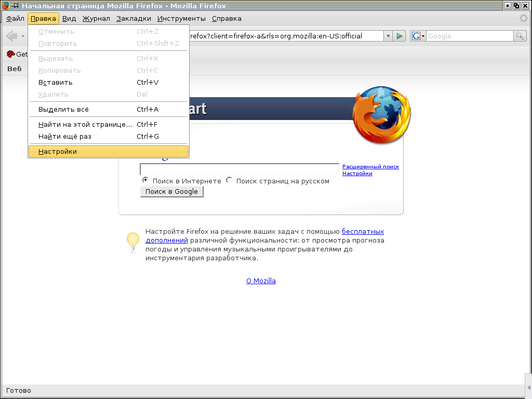Click the window minimize button

click(508, 5)
